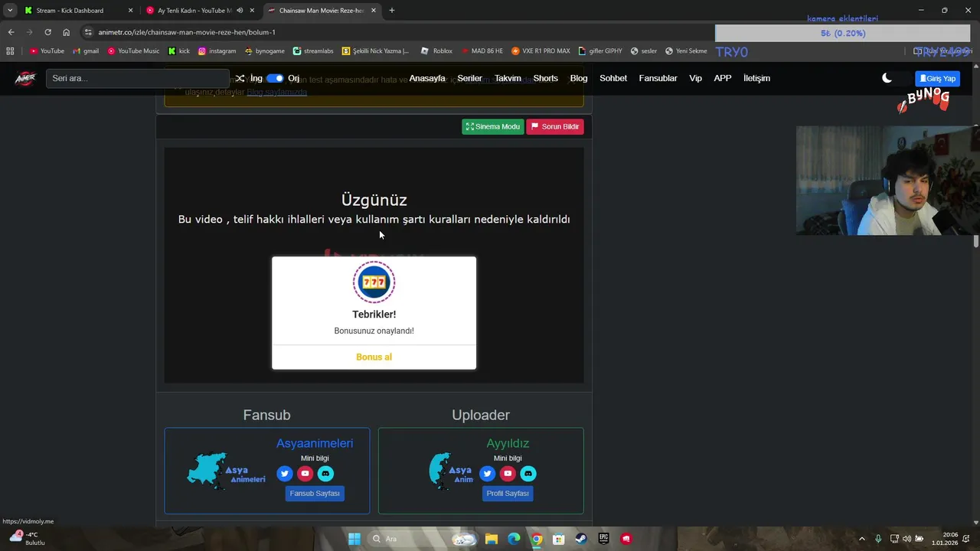This screenshot has height=551, width=980.
Task: Open Ayyıldız uploader YouTube icon
Action: (508, 474)
